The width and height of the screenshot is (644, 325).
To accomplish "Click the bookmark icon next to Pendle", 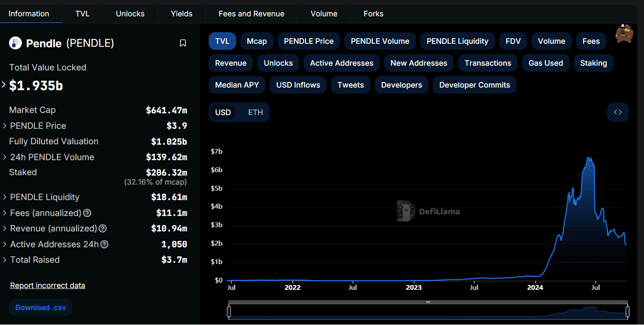I will (x=183, y=43).
